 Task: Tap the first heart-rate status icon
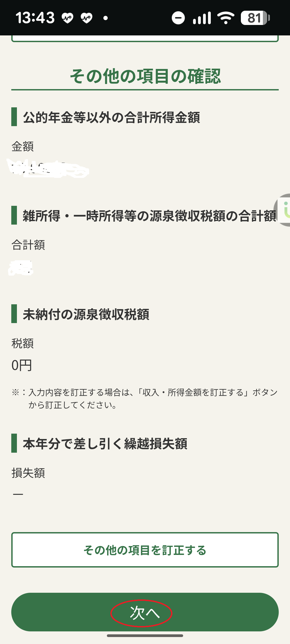click(67, 18)
